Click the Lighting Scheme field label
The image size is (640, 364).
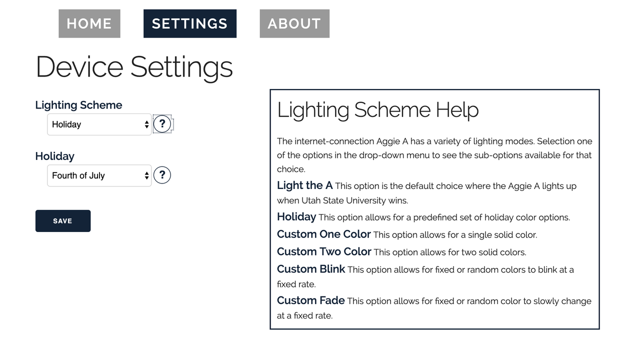point(78,105)
